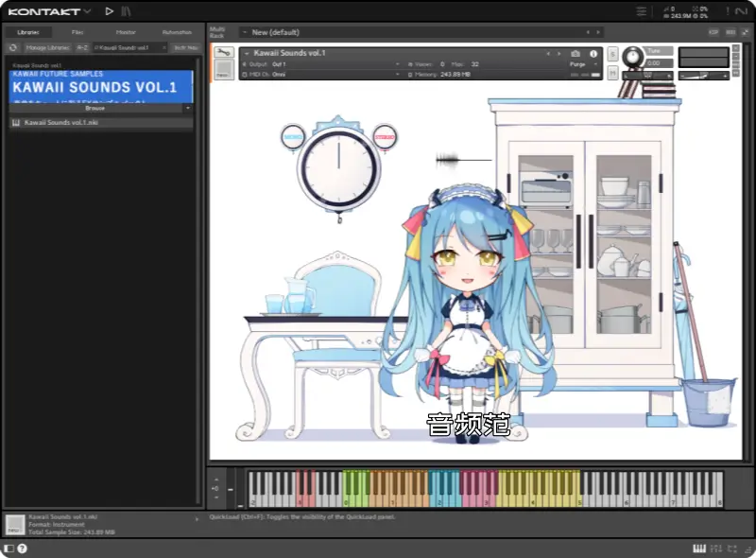Click the Browse button under library banner
Screen dimensions: 756x558
click(95, 108)
